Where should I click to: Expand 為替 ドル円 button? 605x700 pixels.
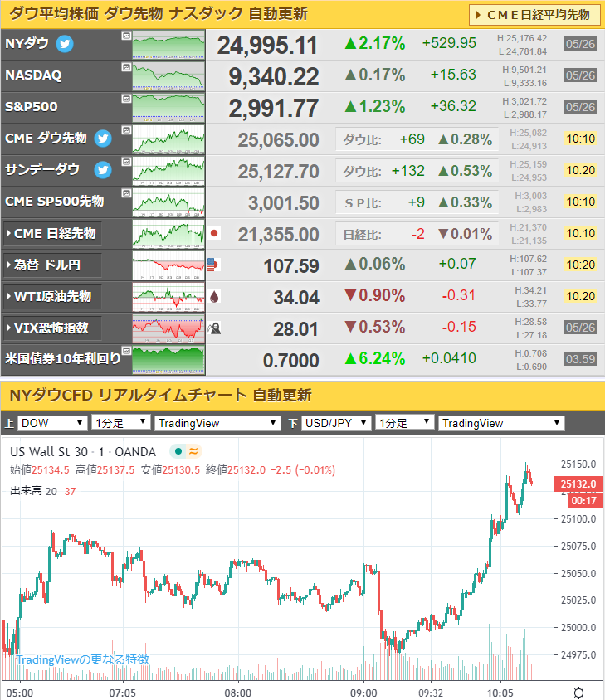click(x=52, y=265)
